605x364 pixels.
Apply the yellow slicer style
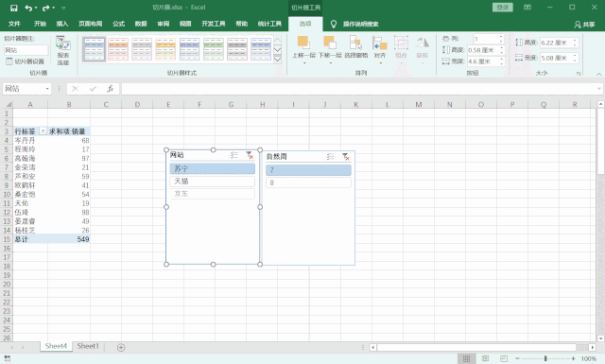[x=165, y=48]
